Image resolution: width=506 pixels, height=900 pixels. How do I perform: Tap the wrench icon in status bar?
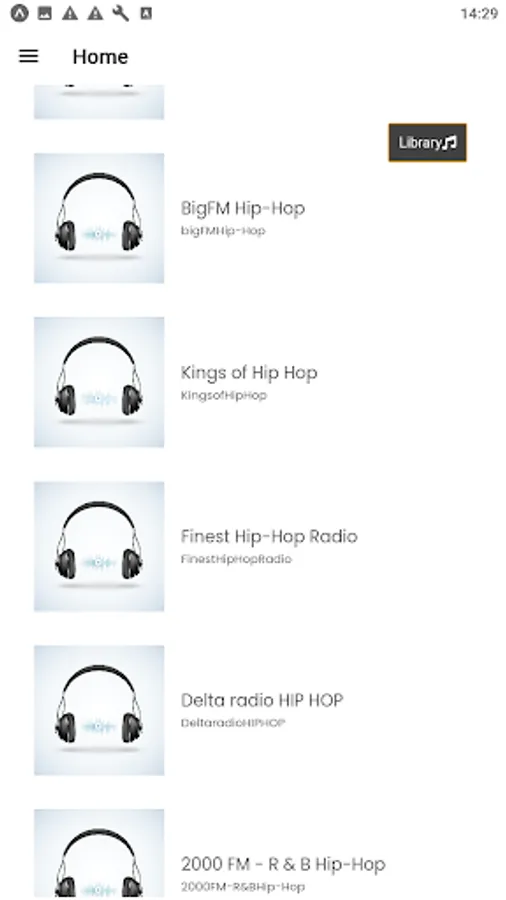(120, 13)
